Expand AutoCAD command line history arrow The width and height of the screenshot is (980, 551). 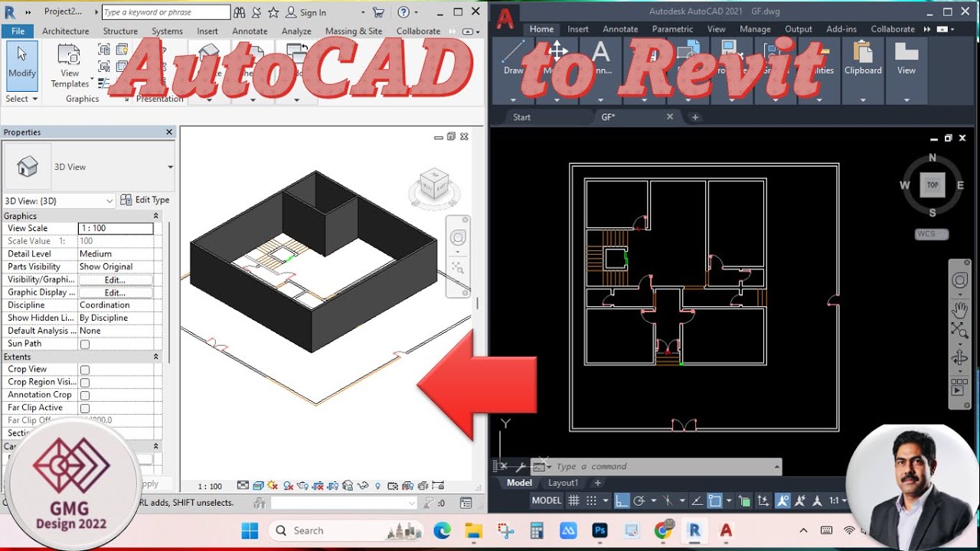(776, 466)
